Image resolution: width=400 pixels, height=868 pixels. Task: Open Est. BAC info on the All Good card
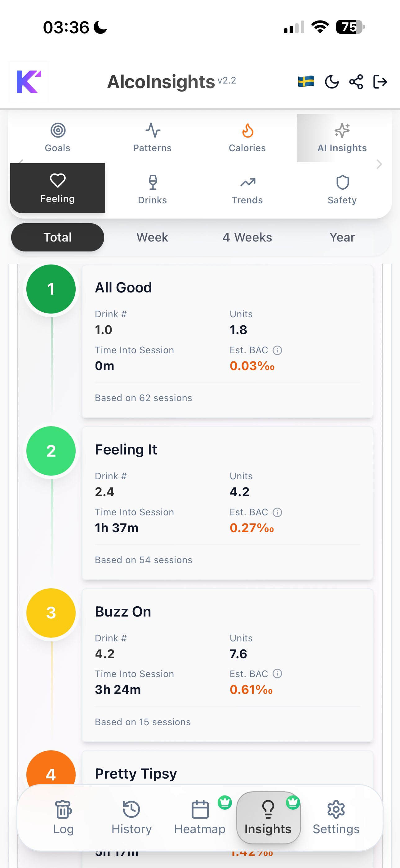point(277,350)
